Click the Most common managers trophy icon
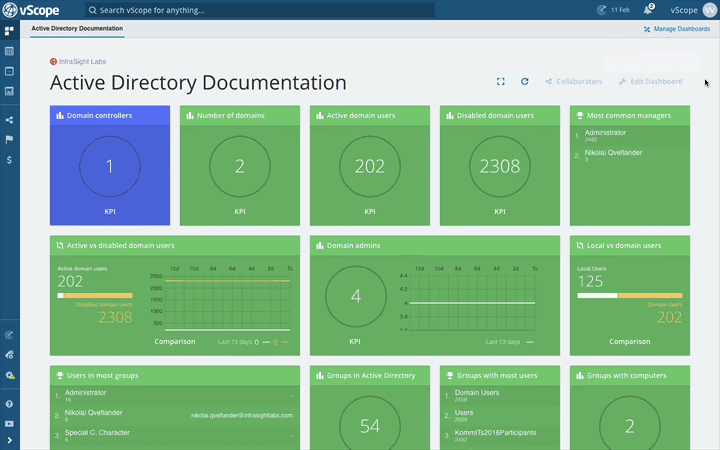 [x=580, y=116]
